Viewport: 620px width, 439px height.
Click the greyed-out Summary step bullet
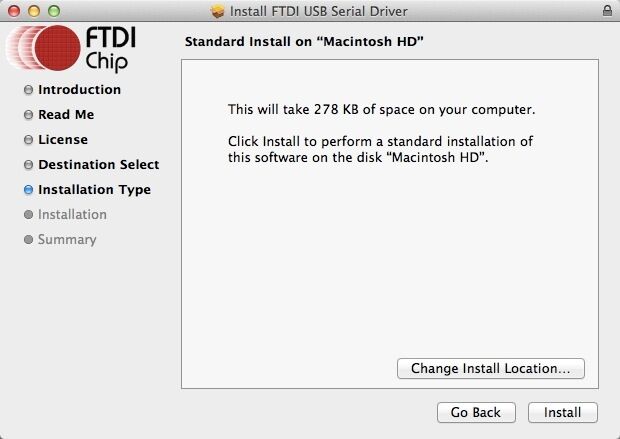28,240
